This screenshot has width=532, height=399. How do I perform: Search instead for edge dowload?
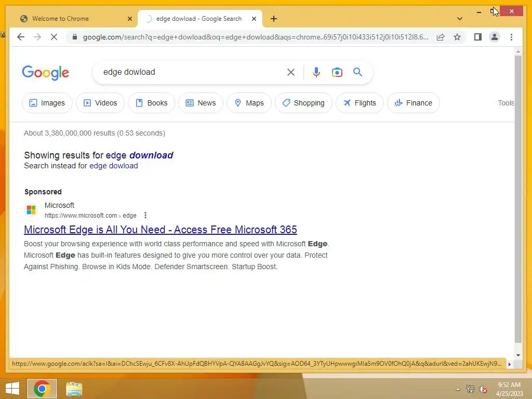point(114,166)
